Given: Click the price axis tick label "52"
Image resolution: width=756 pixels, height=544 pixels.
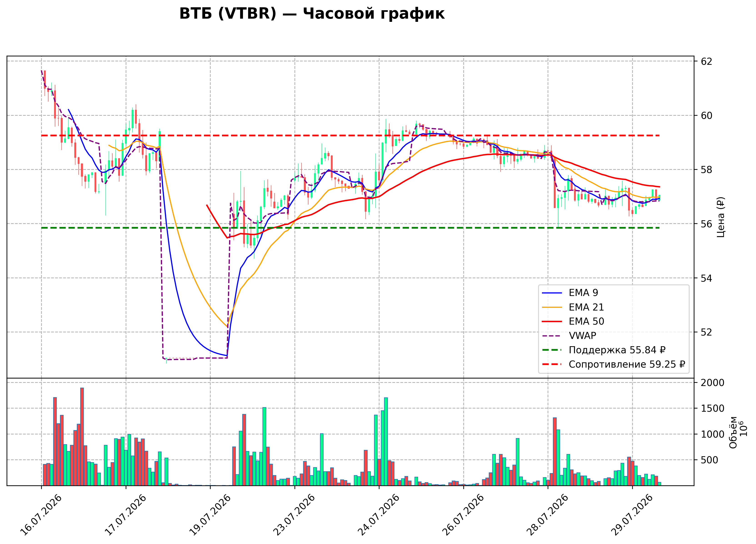Looking at the screenshot, I should pos(707,332).
